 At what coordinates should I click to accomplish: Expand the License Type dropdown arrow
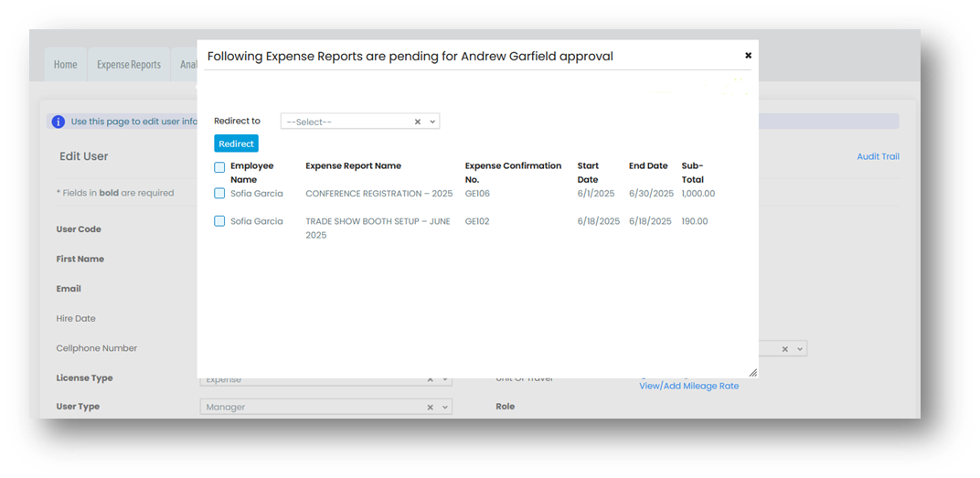(x=445, y=379)
